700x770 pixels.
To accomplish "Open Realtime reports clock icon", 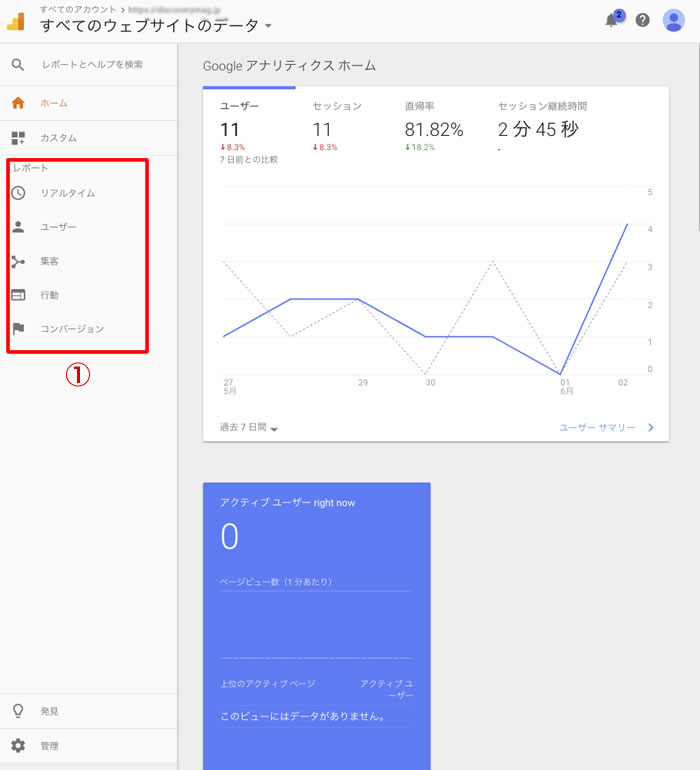I will [x=18, y=193].
